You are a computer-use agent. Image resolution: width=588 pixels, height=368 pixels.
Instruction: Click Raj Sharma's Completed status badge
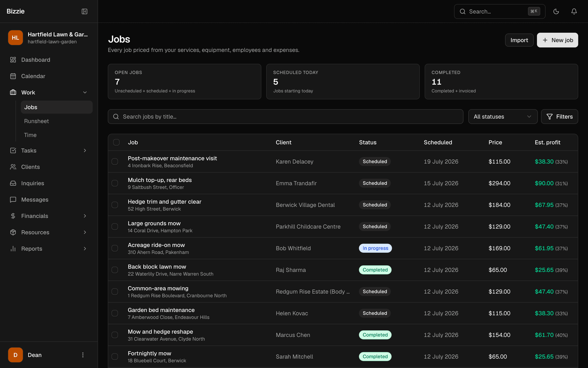(375, 270)
